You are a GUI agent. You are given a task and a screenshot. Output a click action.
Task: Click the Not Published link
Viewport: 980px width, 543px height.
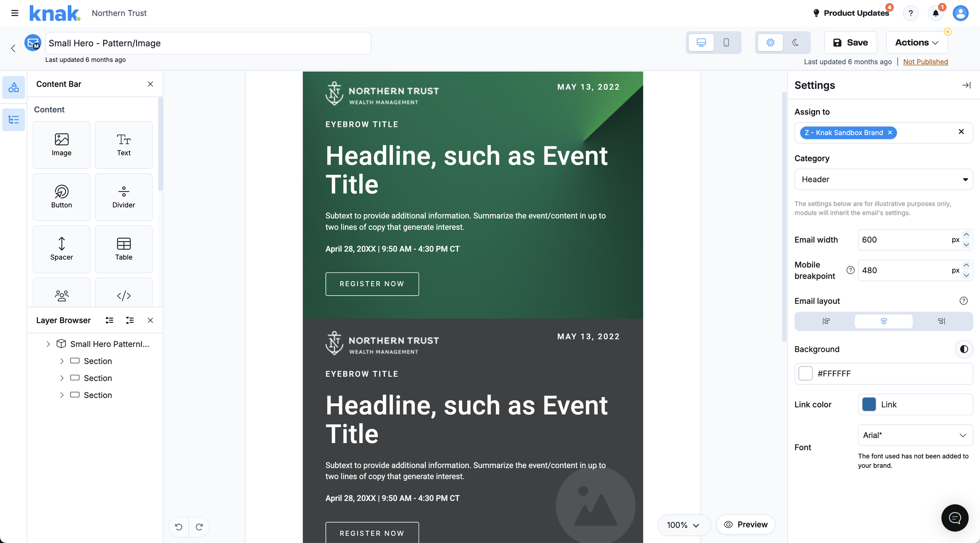[925, 62]
